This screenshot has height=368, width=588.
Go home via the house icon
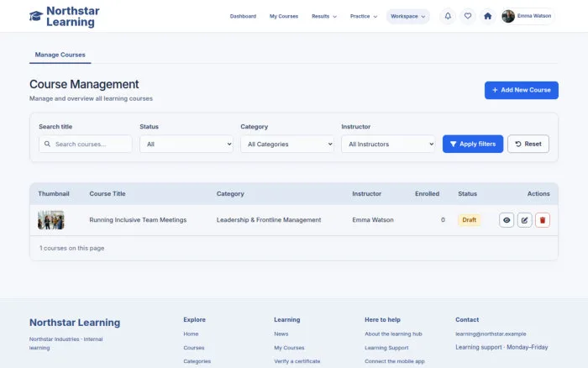click(x=487, y=16)
